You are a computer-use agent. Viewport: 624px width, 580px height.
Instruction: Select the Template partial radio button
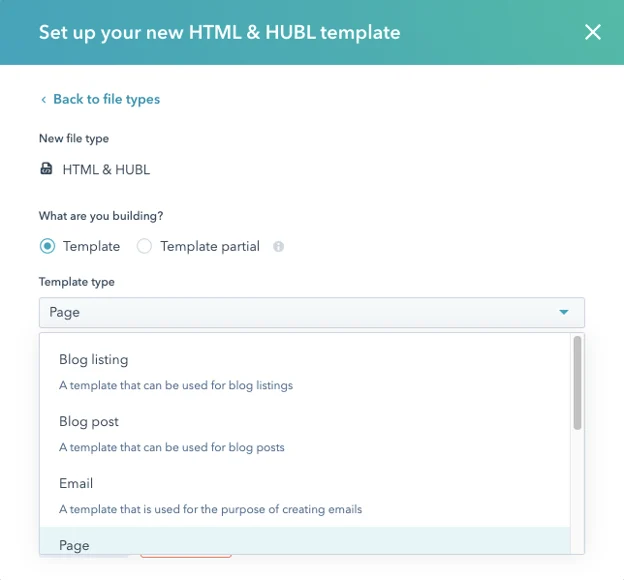pos(144,246)
